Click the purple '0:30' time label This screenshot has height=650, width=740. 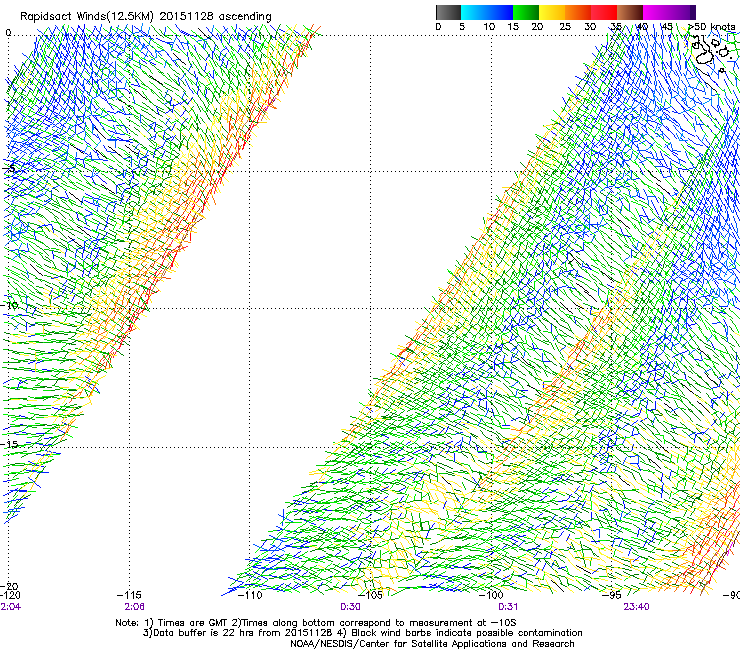click(350, 607)
